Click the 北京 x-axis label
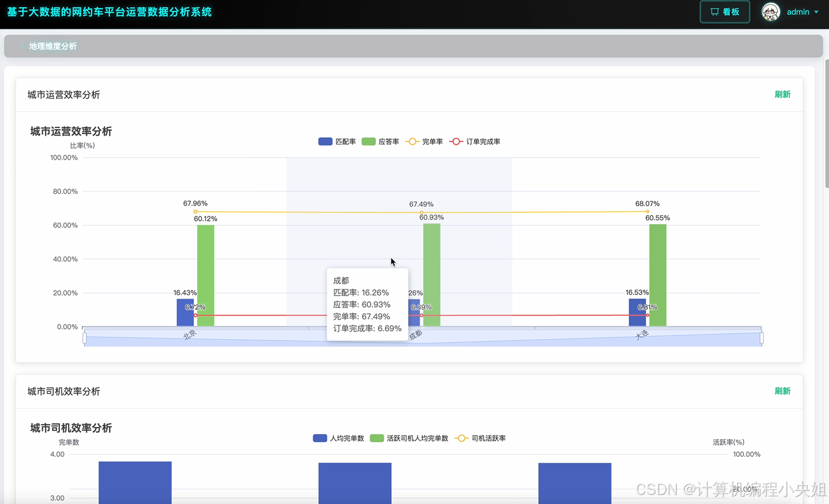The image size is (829, 504). click(x=190, y=335)
